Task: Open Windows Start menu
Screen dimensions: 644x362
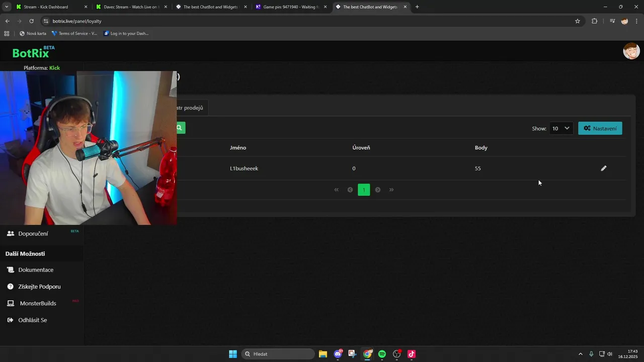Action: (233, 354)
